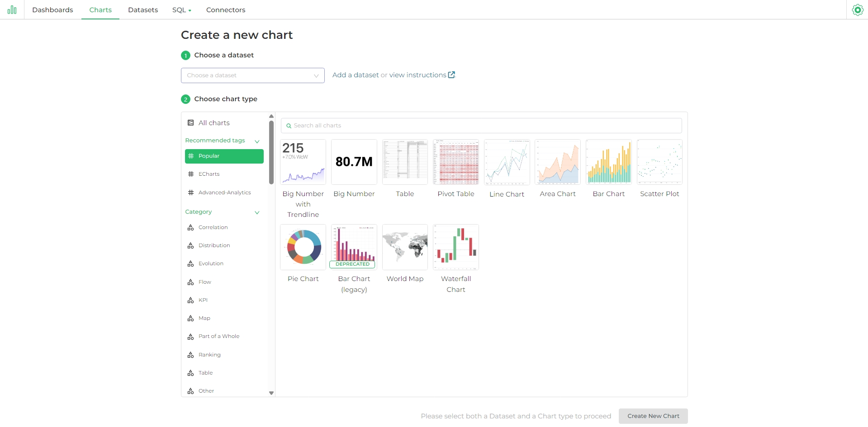The image size is (868, 427).
Task: Click the hash icon beside ECharts
Action: (x=191, y=174)
